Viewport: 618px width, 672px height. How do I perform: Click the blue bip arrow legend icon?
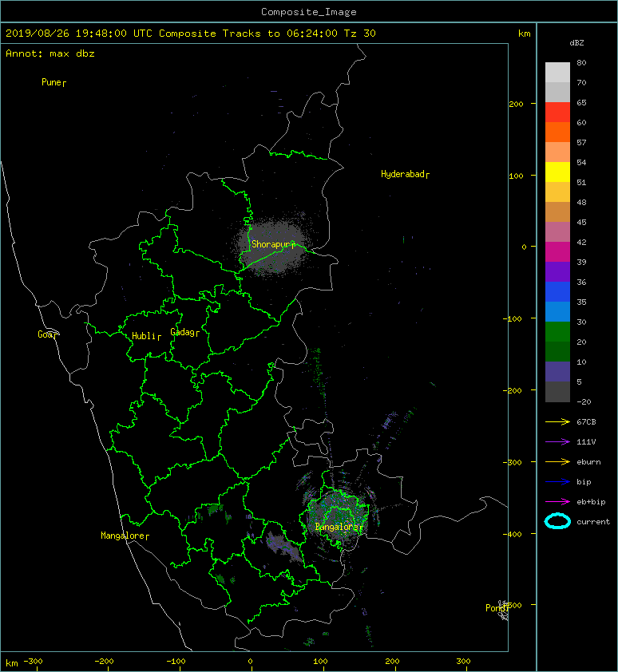pyautogui.click(x=557, y=482)
